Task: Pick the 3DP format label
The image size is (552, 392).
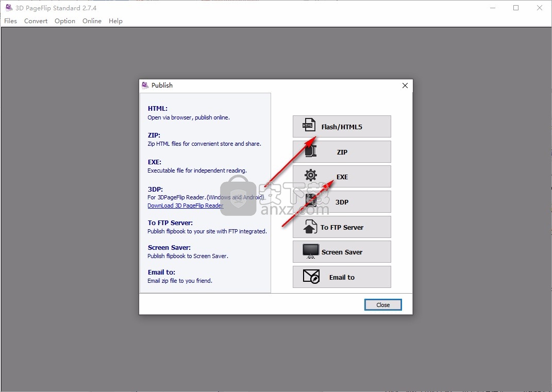Action: [342, 202]
